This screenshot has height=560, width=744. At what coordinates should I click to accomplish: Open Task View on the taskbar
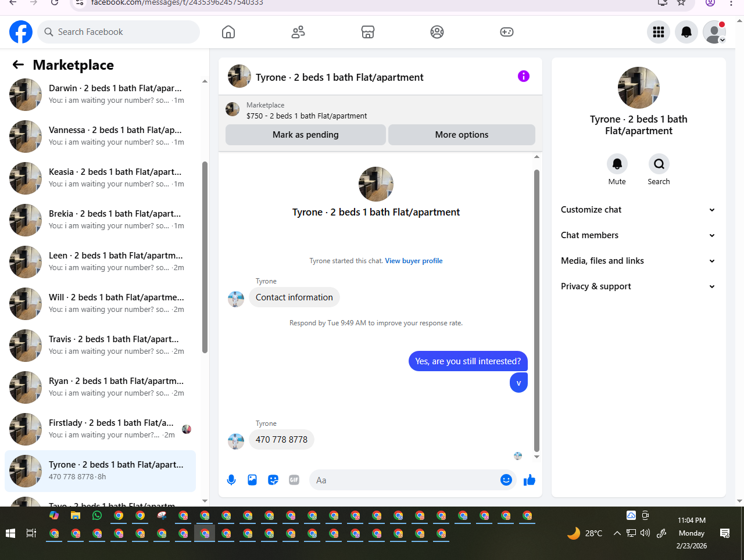[31, 533]
